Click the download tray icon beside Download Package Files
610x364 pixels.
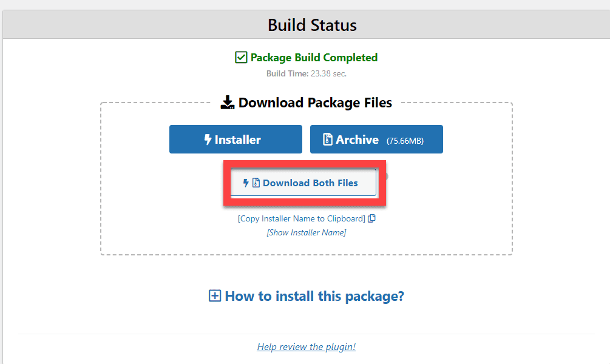pyautogui.click(x=228, y=103)
